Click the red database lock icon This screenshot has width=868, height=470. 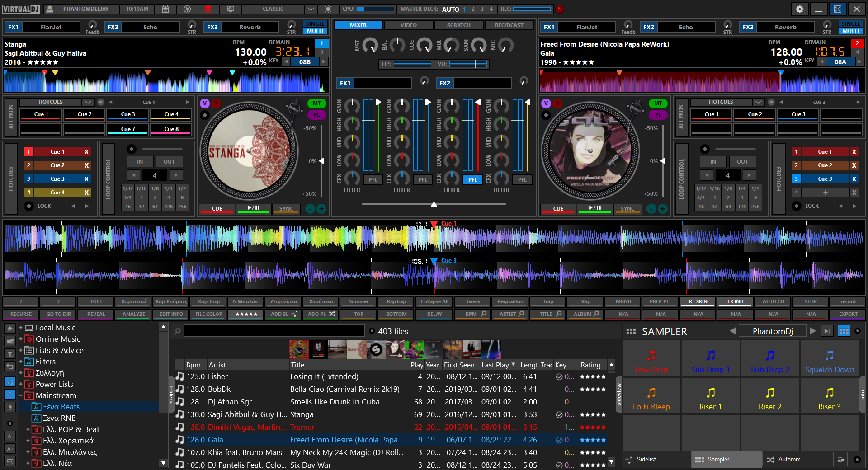point(208,9)
